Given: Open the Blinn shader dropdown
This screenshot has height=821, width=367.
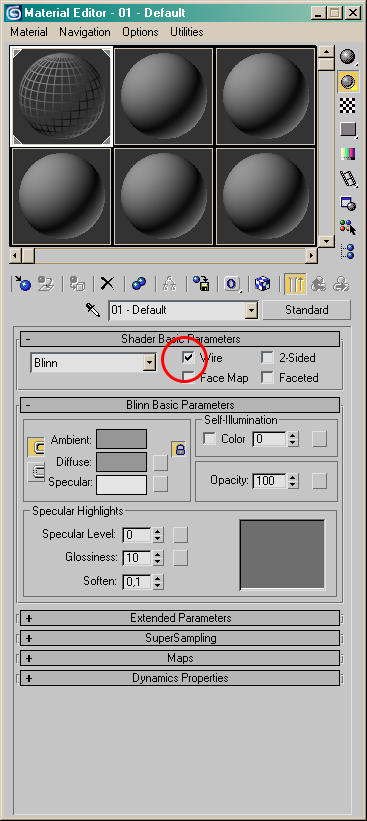Looking at the screenshot, I should coord(150,362).
